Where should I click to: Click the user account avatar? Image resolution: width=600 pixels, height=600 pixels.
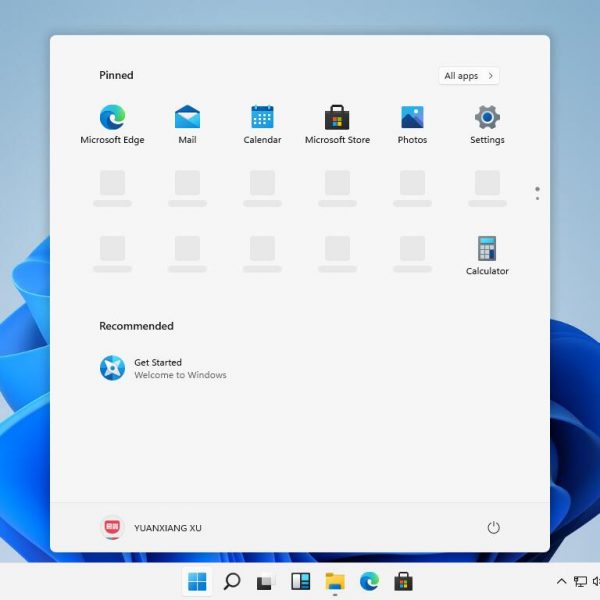tap(112, 528)
